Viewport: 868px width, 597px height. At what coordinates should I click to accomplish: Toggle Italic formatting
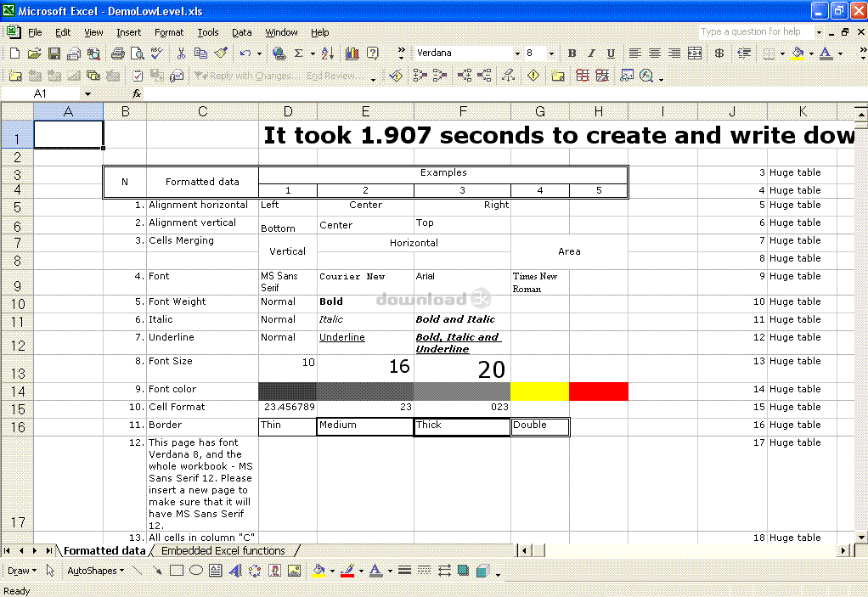tap(591, 54)
